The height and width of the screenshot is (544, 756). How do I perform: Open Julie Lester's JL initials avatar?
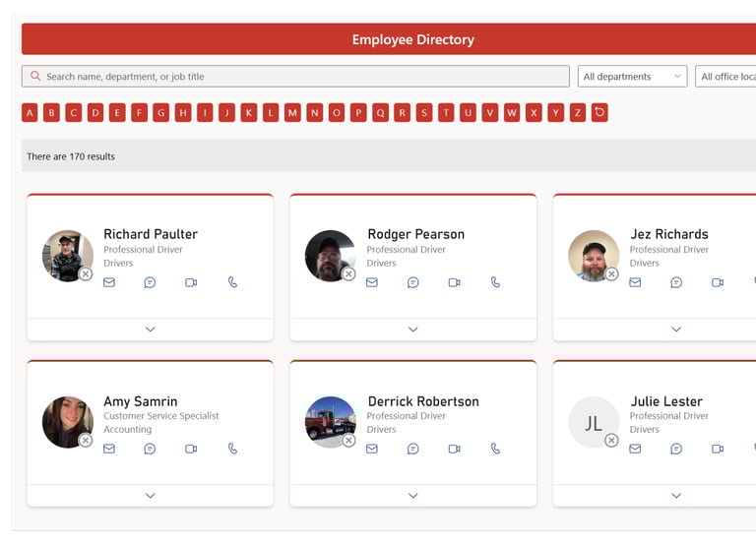coord(594,422)
